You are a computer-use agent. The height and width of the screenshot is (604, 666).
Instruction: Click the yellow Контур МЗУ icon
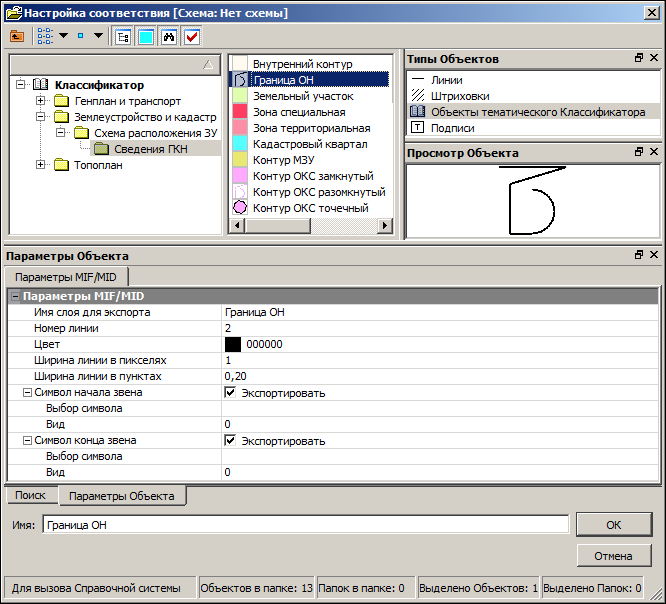pyautogui.click(x=240, y=159)
